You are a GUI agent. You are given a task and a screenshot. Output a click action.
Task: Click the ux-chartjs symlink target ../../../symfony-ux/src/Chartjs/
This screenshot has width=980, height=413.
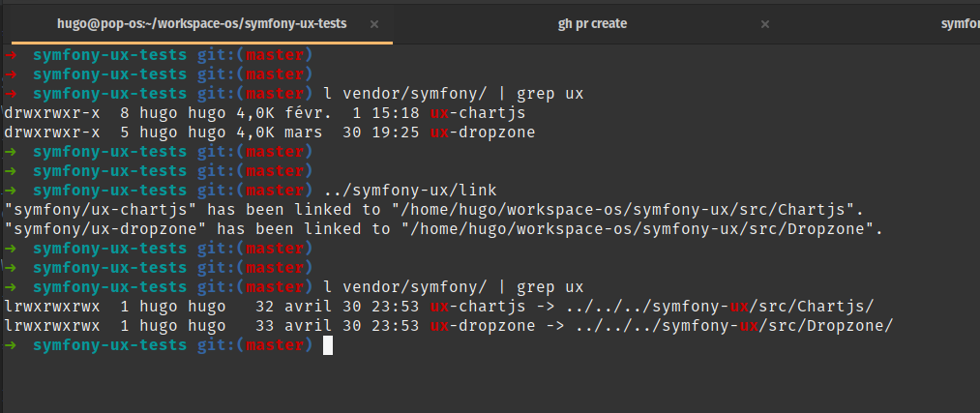tap(720, 307)
